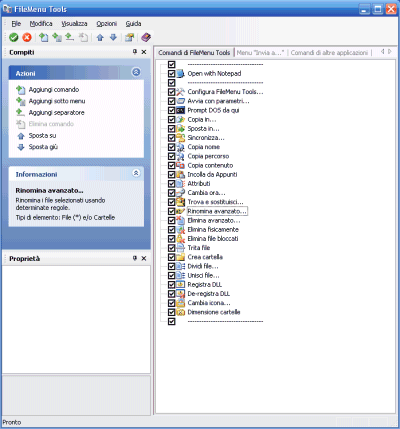Select the Cambia ora list row
400x429 pixels.
206,193
